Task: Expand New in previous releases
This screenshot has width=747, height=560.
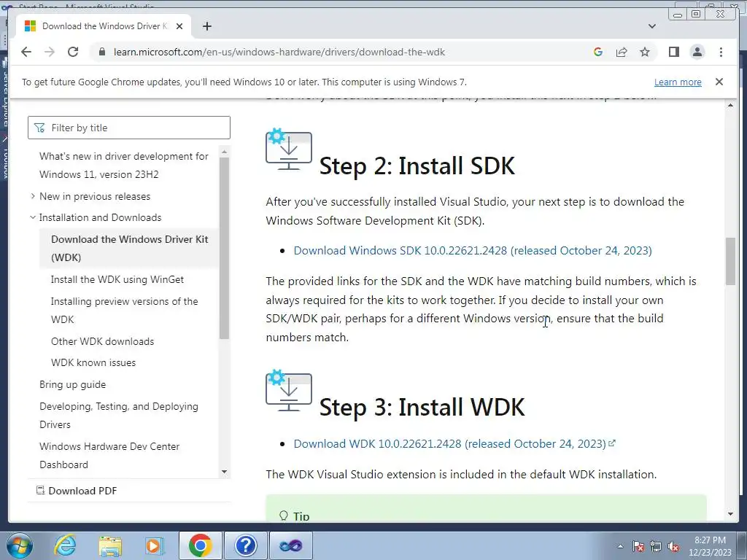Action: (x=33, y=196)
